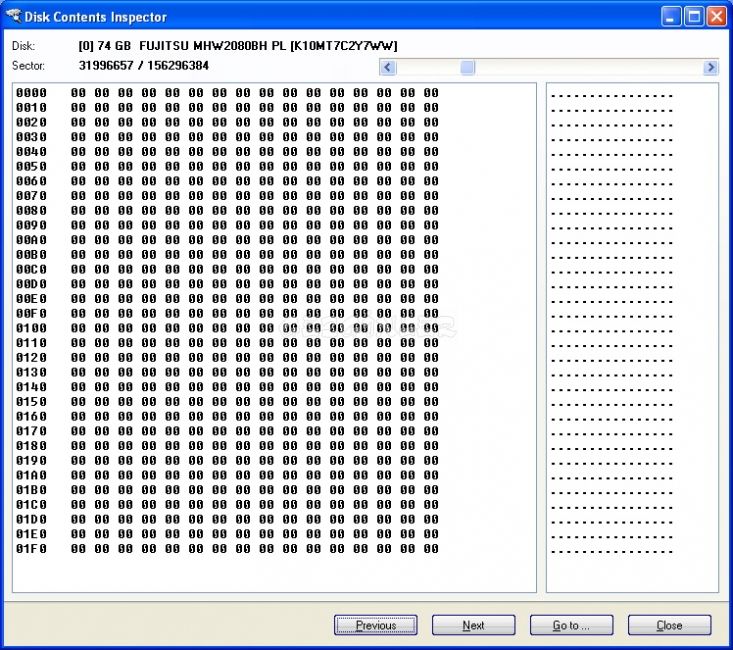Click ASCII text for row 0000

[x=612, y=96]
